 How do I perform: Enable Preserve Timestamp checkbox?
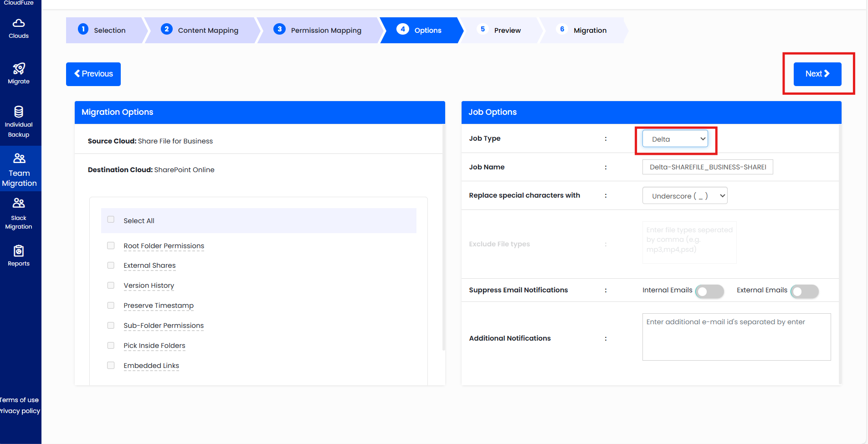[111, 305]
